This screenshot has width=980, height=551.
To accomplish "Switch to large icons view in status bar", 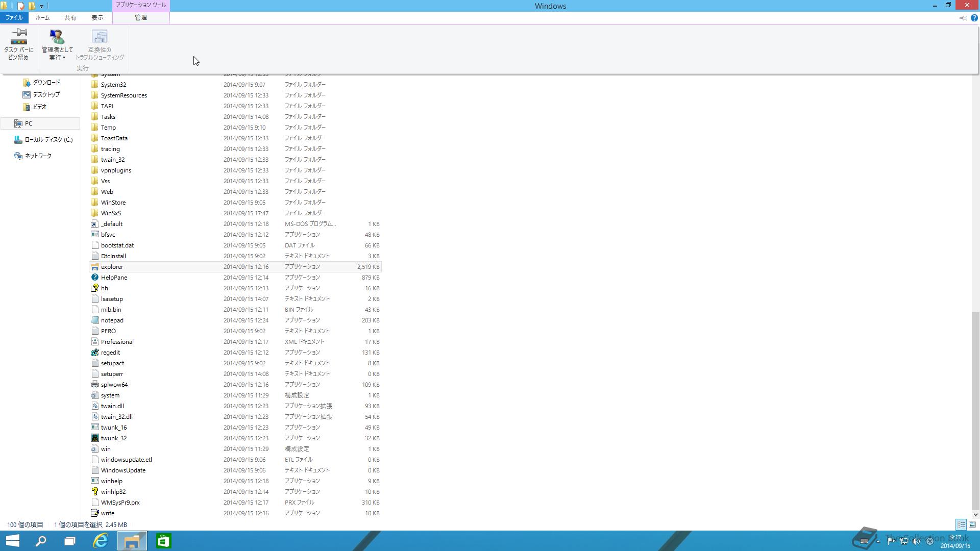I will [x=972, y=524].
